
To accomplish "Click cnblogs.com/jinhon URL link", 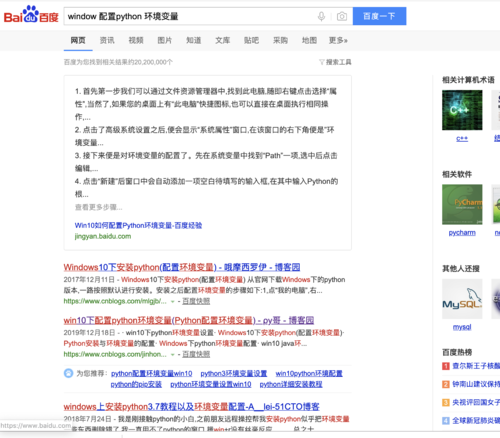I will click(115, 354).
